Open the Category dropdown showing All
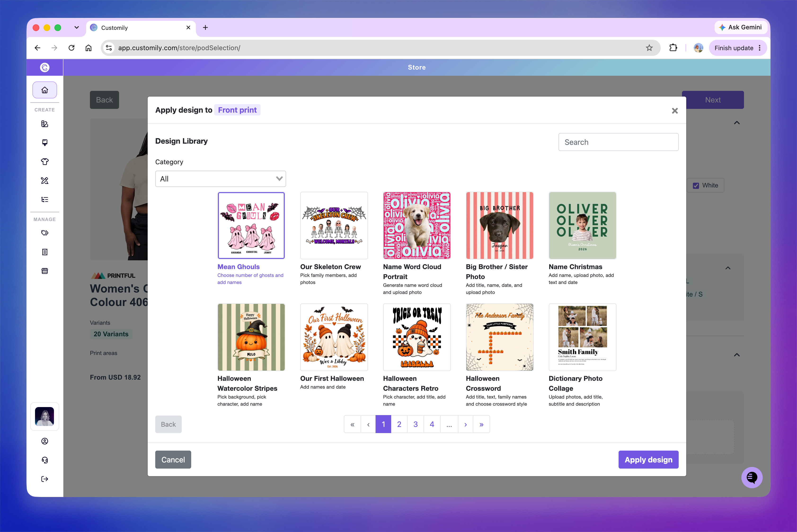The height and width of the screenshot is (532, 797). pos(221,179)
